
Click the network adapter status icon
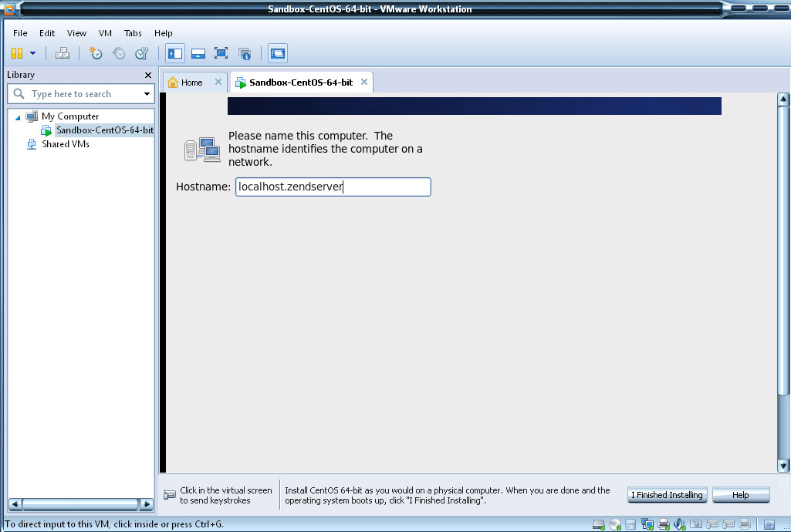647,524
